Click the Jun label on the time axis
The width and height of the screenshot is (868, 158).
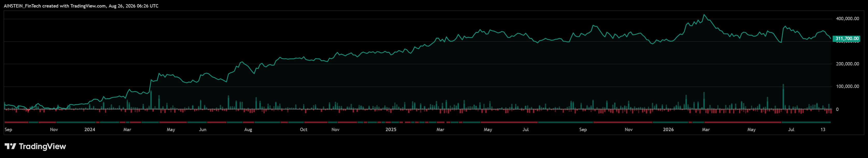[x=203, y=129]
